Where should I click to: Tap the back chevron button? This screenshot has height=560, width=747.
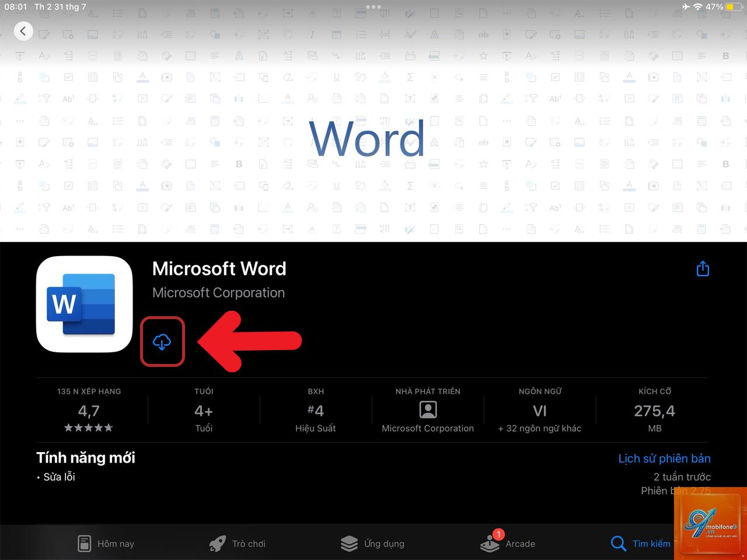click(23, 31)
